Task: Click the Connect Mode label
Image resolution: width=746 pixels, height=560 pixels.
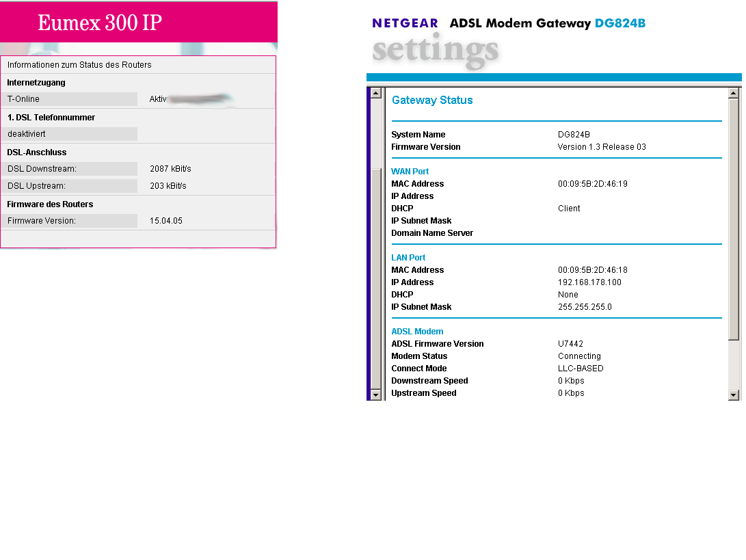Action: (x=418, y=369)
